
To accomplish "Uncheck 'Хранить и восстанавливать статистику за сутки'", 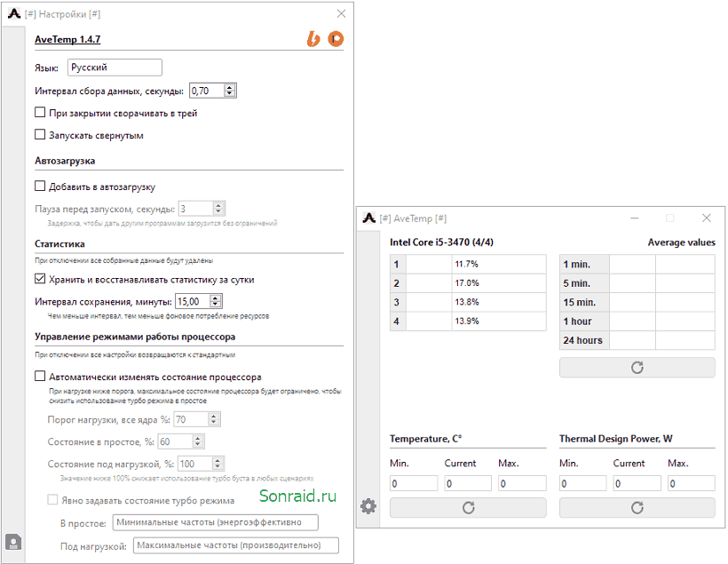I will tap(40, 279).
